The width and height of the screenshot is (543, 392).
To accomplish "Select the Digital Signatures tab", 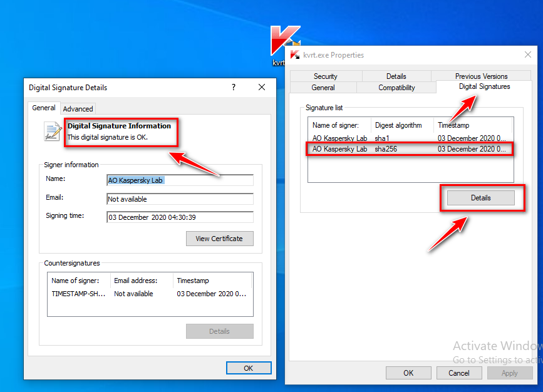I will tap(485, 86).
